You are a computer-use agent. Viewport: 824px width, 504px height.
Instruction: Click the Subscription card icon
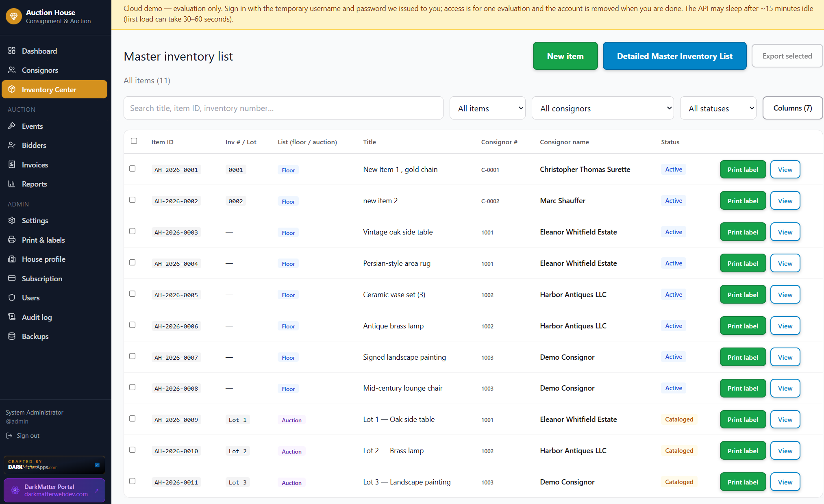click(12, 278)
